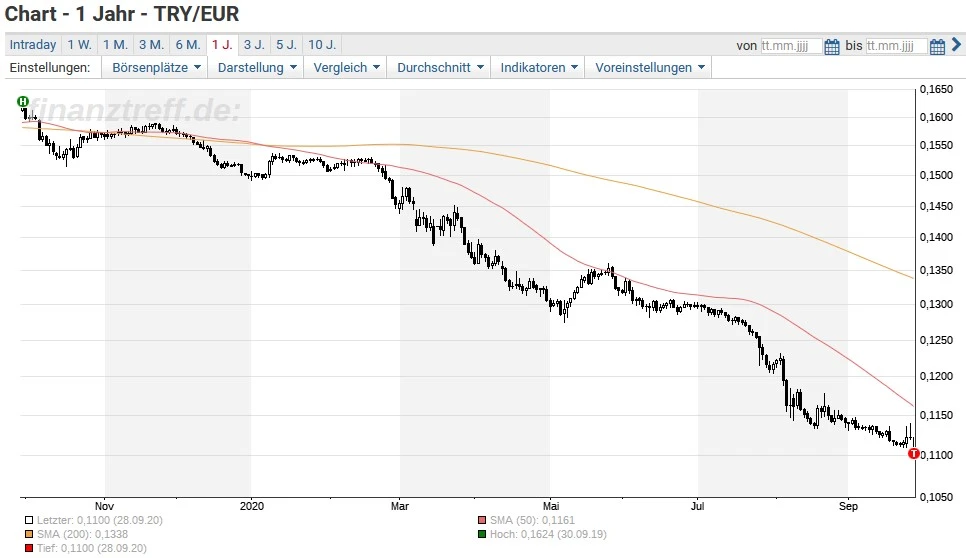Click the green H high marker
Screen dimensions: 966x558
pyautogui.click(x=23, y=101)
